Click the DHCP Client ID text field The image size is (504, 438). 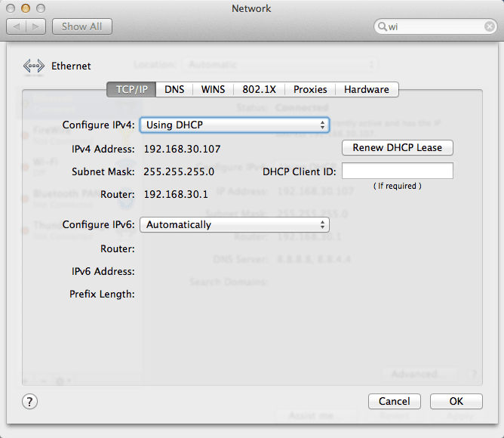tap(398, 171)
